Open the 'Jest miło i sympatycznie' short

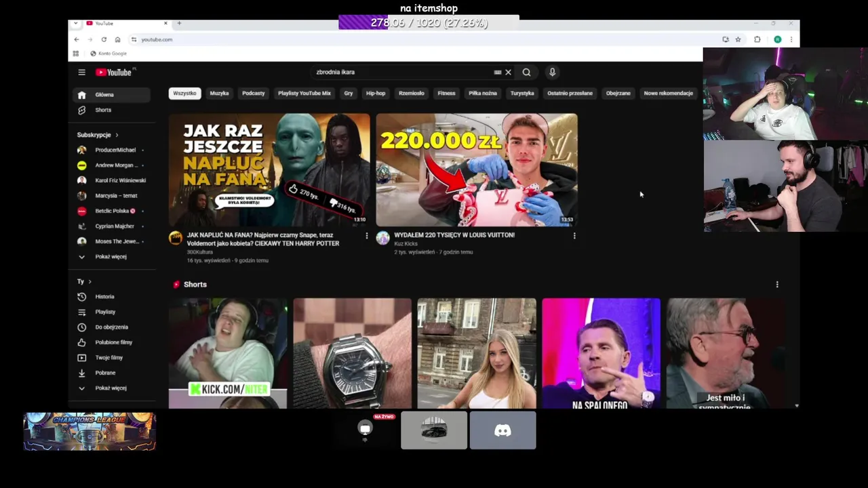726,353
